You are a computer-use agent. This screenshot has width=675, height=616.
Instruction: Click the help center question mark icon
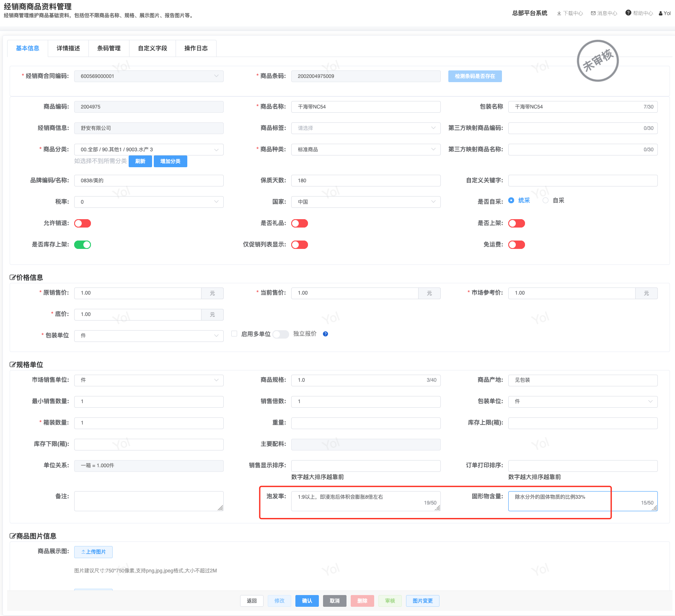[x=628, y=13]
